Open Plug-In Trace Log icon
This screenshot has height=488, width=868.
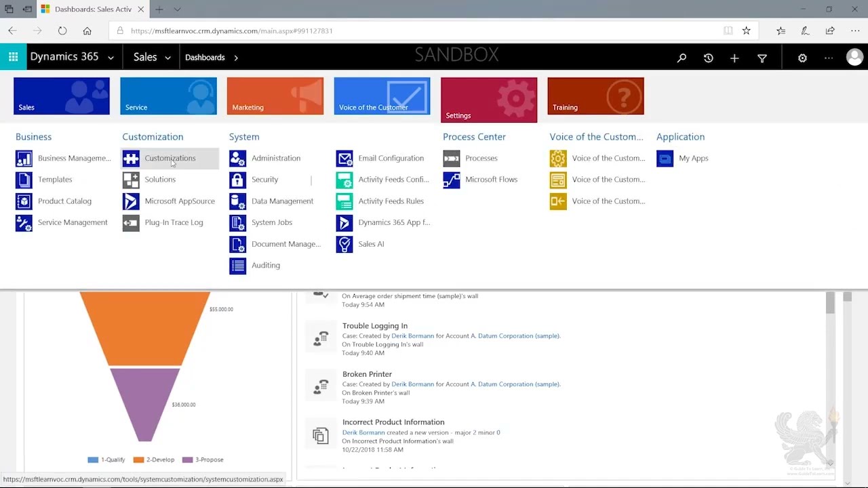[131, 222]
